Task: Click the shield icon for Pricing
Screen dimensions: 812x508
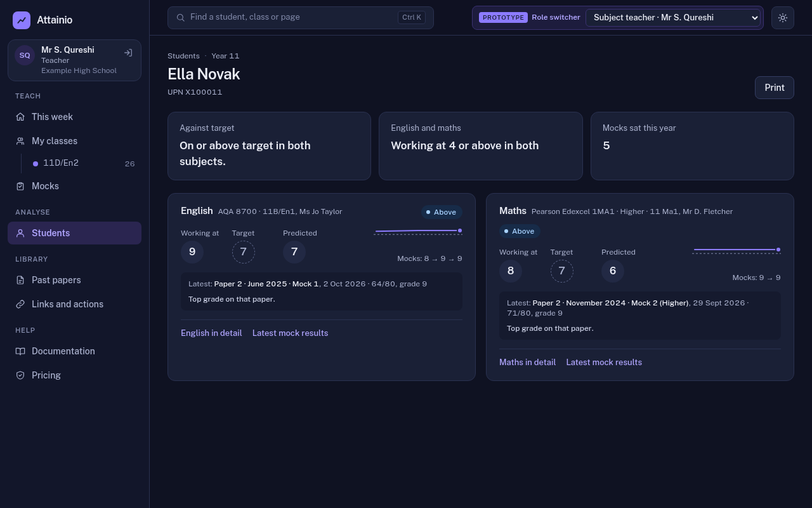Action: tap(20, 375)
